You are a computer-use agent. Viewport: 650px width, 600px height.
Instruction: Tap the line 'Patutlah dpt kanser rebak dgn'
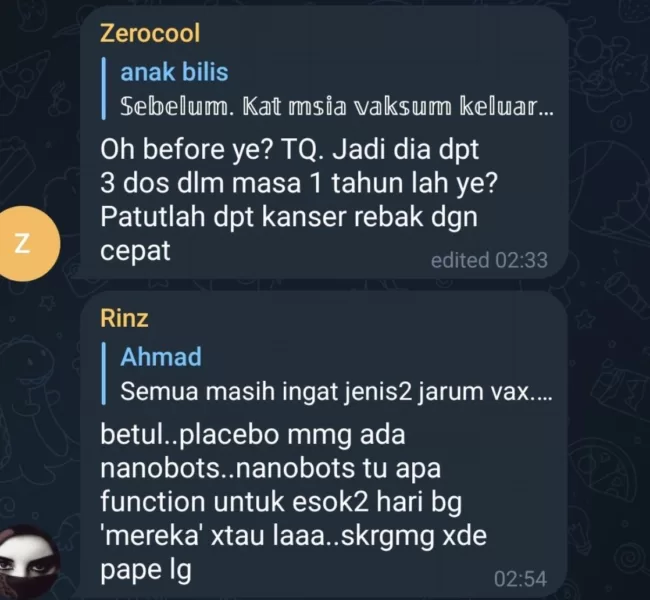(x=289, y=217)
